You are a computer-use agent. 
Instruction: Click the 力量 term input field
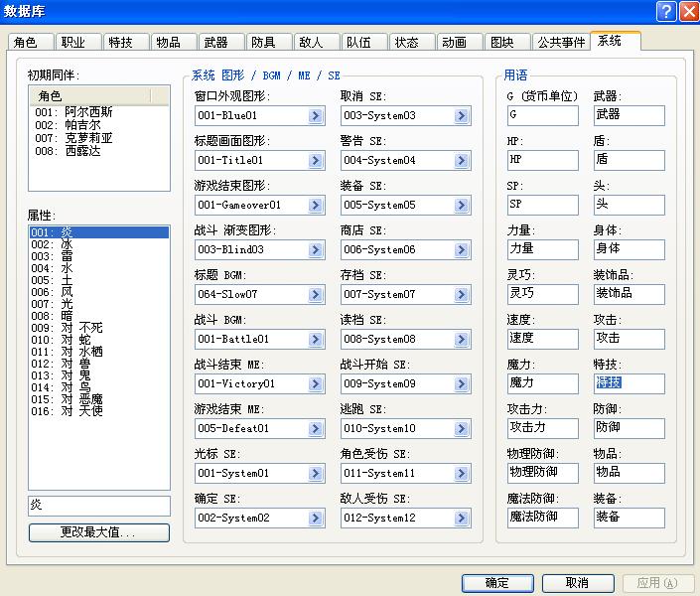[x=542, y=249]
